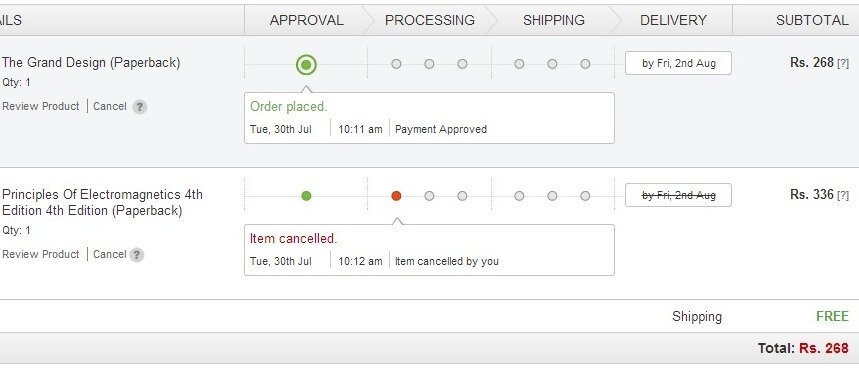Click green approval dot for Electromagnetics item

pyautogui.click(x=306, y=196)
